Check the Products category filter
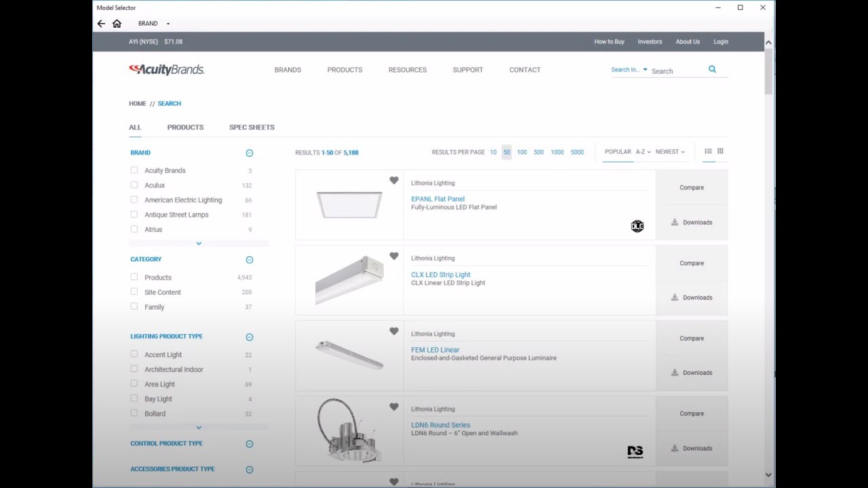This screenshot has width=868, height=488. click(x=134, y=277)
